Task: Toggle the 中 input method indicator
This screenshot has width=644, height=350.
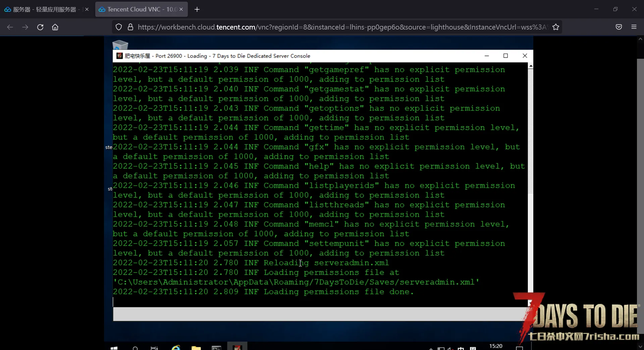Action: click(461, 348)
